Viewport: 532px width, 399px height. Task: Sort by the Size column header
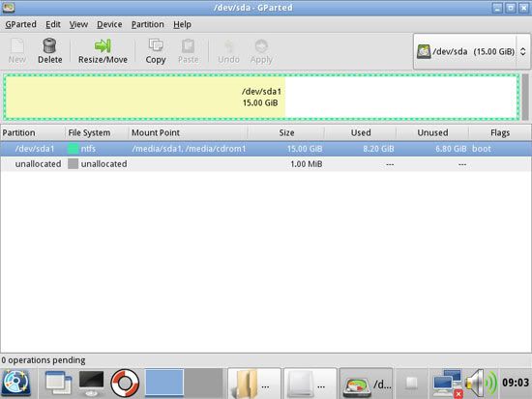pos(286,132)
